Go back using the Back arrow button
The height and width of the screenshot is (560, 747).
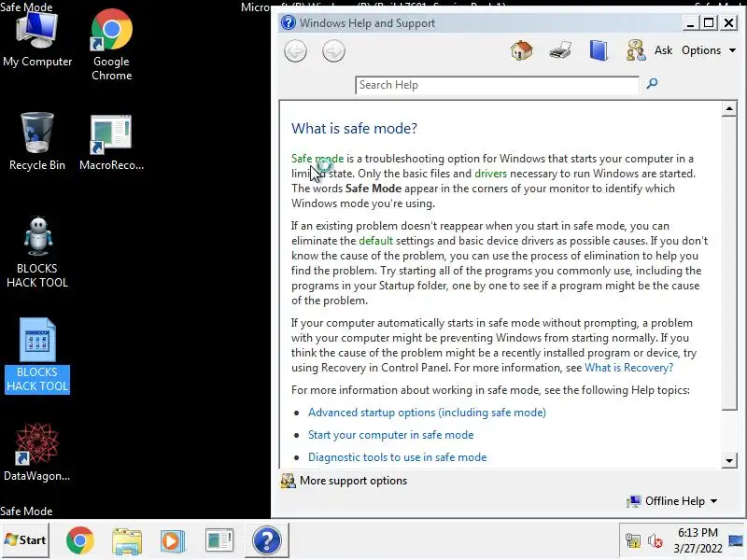[x=295, y=51]
